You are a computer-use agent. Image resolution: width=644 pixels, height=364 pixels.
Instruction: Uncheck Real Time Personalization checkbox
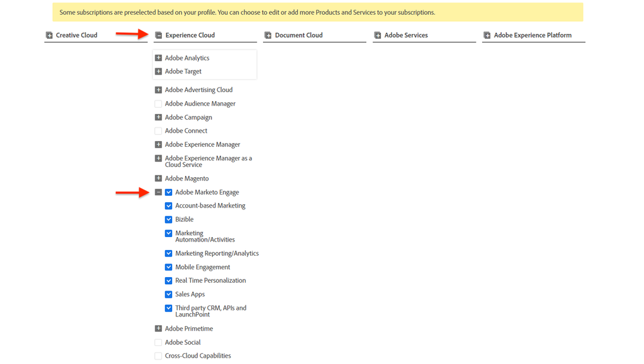pos(168,281)
